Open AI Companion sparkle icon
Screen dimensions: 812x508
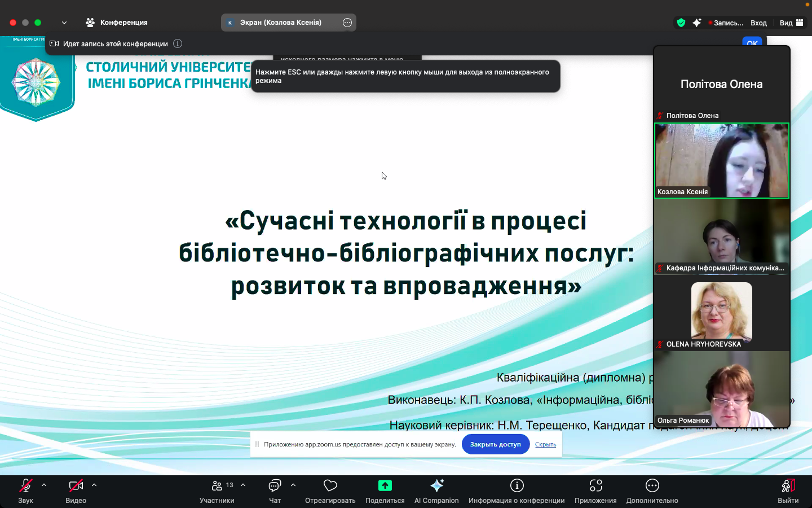point(436,486)
